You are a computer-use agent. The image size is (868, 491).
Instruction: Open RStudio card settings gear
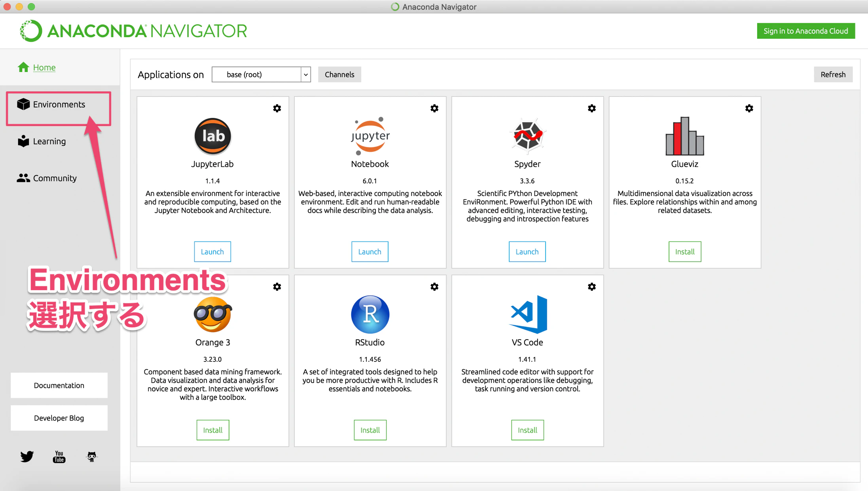point(434,287)
